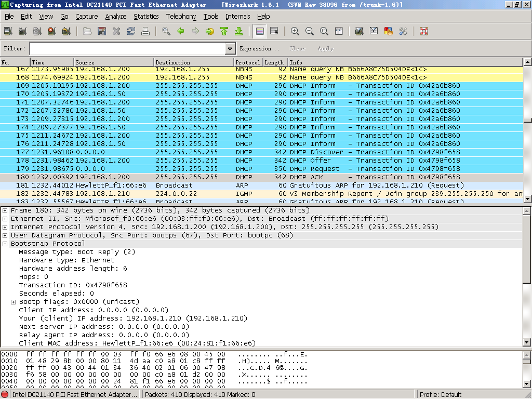Screen dimensions: 532x399
Task: Zoom out the packet text
Action: 310,31
